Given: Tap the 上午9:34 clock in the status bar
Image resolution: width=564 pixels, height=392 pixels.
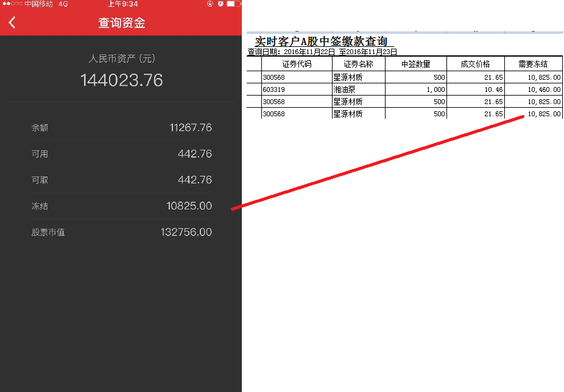Looking at the screenshot, I should [122, 4].
